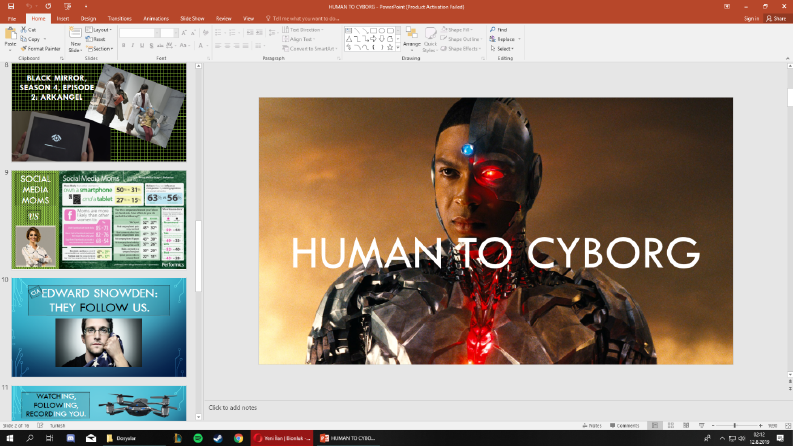Expand the font size combo box
The height and width of the screenshot is (446, 793).
[x=175, y=33]
